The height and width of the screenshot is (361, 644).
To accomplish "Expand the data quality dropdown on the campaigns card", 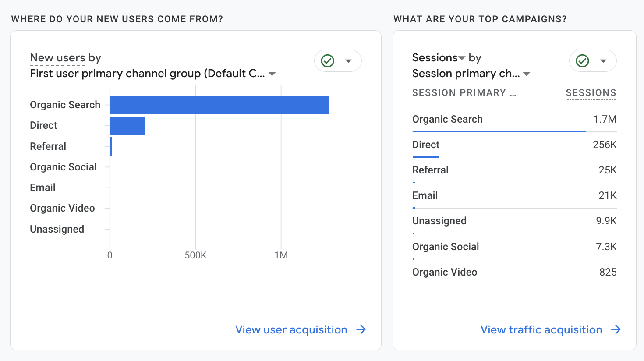I will [604, 61].
